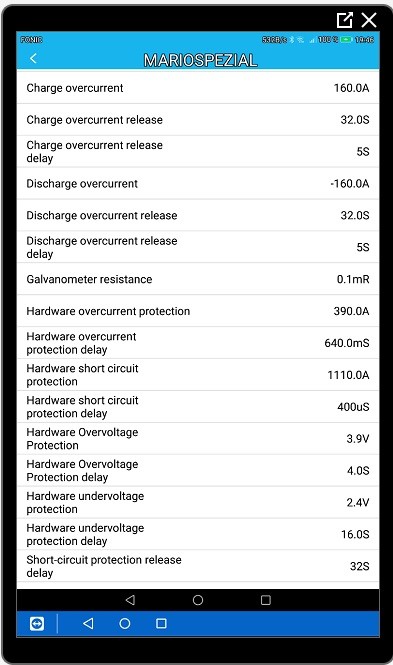Select Hardware overcurrent protection 390.0A
Image resolution: width=393 pixels, height=665 pixels.
(198, 311)
